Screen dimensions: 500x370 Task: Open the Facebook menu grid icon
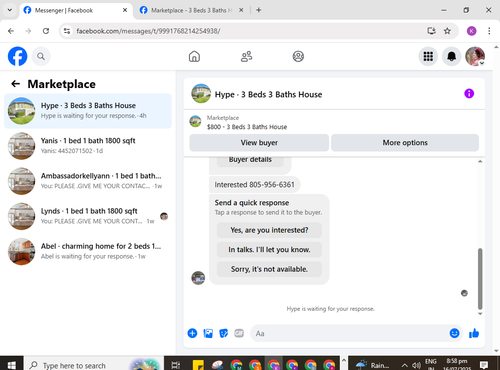click(428, 56)
